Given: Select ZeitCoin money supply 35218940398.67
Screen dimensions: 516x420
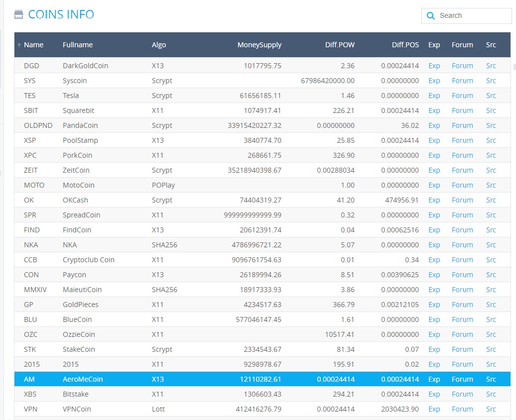Looking at the screenshot, I should pyautogui.click(x=255, y=170).
